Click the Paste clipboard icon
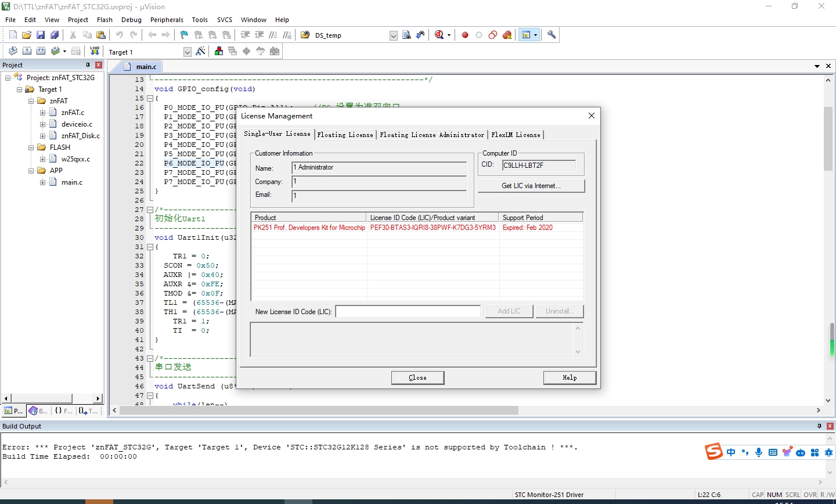Screen dimensions: 836x504 101,35
